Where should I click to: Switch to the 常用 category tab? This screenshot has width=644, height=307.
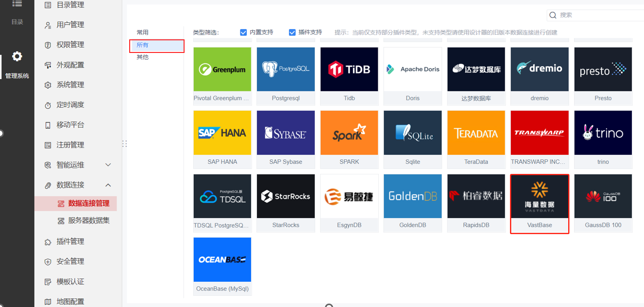(142, 33)
